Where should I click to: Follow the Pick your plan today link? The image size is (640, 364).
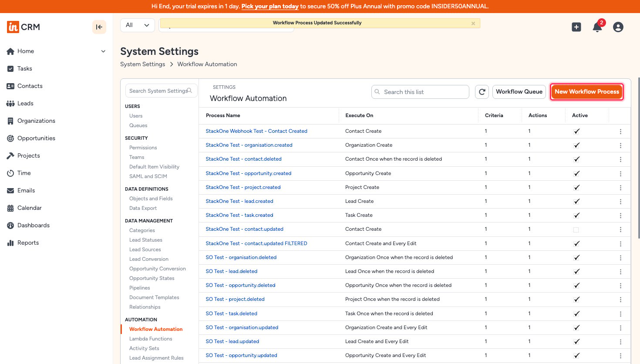point(270,7)
